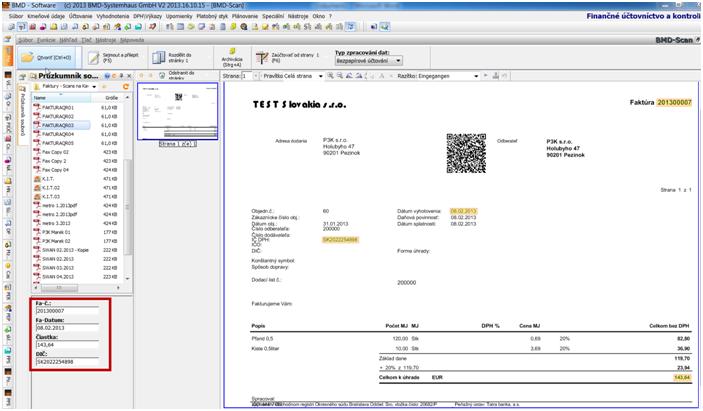The height and width of the screenshot is (411, 703).
Task: Click Odstranit ze stránky button
Action: pos(177,75)
